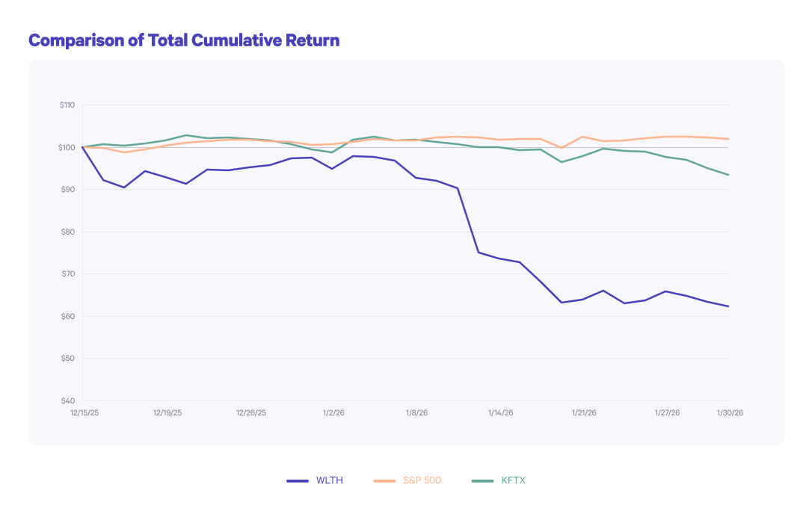
Task: Click the purple WLTH legend line swatch
Action: pos(298,480)
